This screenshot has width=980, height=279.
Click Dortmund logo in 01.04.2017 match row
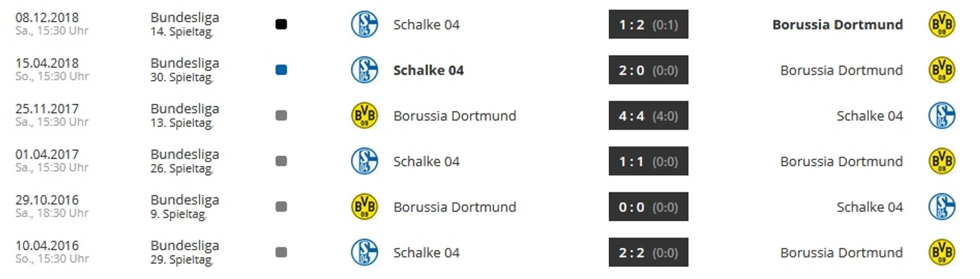click(942, 161)
